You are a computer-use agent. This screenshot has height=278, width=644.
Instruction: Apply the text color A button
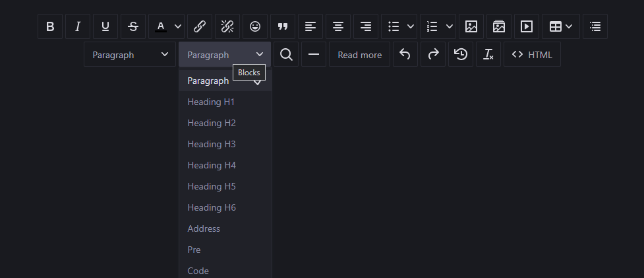(x=161, y=26)
